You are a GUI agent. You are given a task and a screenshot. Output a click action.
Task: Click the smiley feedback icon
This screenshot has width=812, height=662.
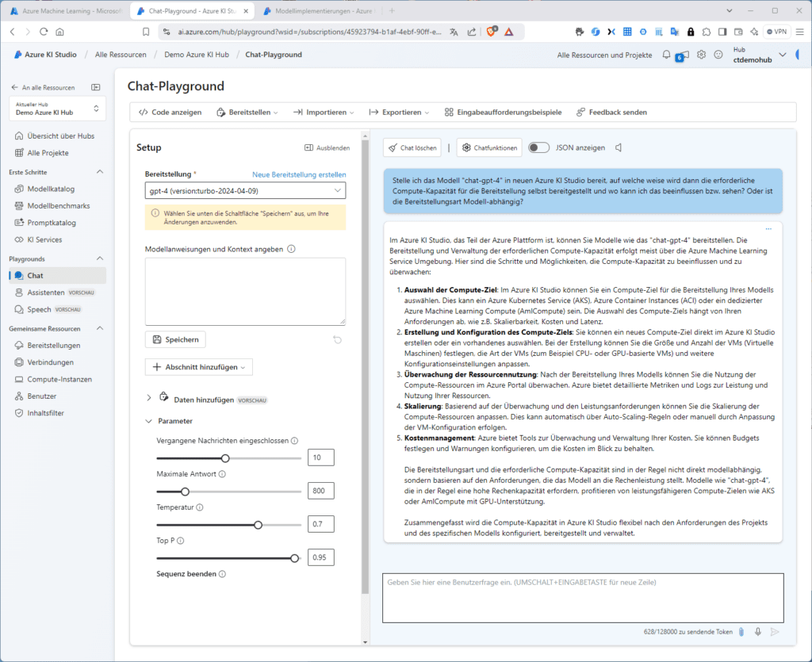coord(718,55)
